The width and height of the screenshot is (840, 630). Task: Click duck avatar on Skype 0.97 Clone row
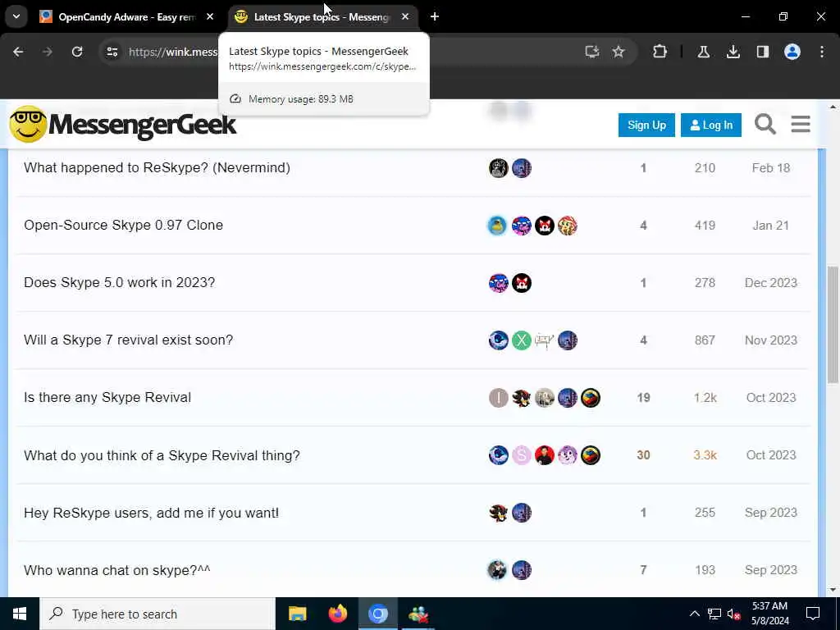pos(497,225)
